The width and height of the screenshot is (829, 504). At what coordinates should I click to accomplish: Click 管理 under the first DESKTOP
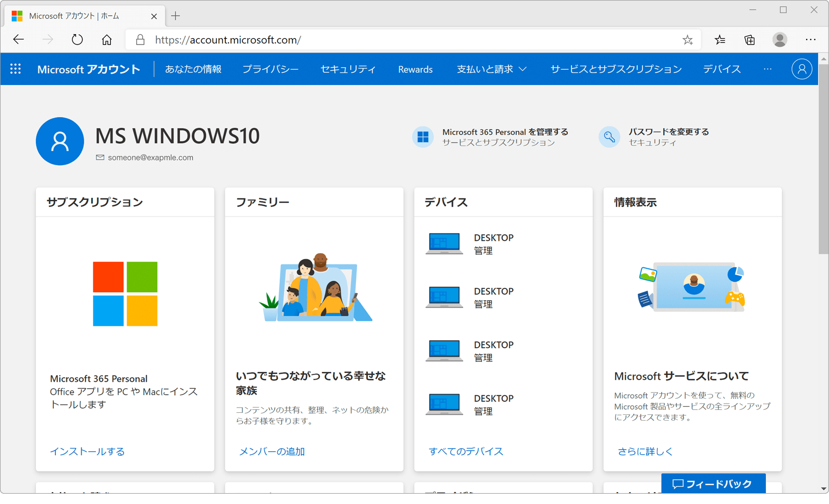coord(483,251)
